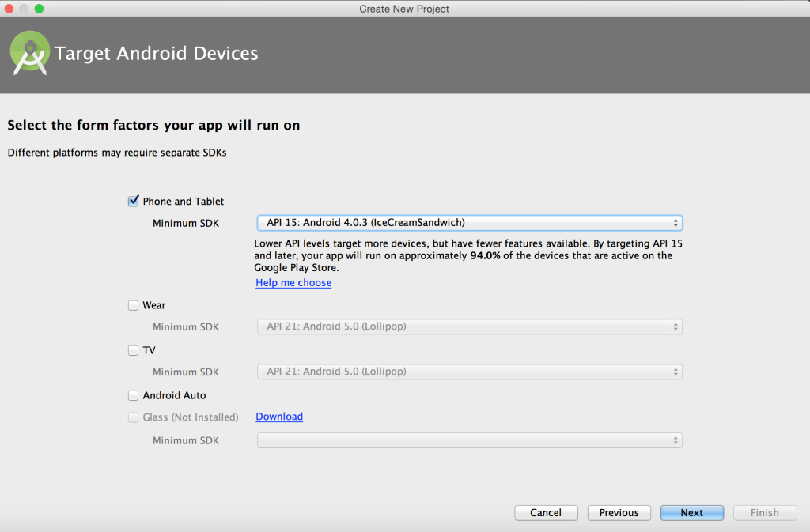Click the Minimum SDK label under TV
The image size is (810, 532).
[x=186, y=372]
